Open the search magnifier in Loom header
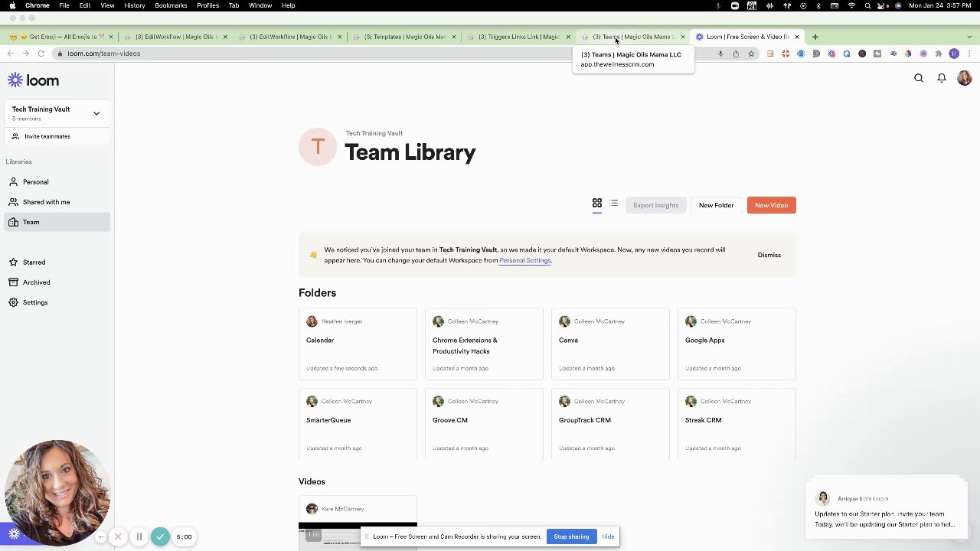Viewport: 980px width, 551px height. pyautogui.click(x=919, y=78)
